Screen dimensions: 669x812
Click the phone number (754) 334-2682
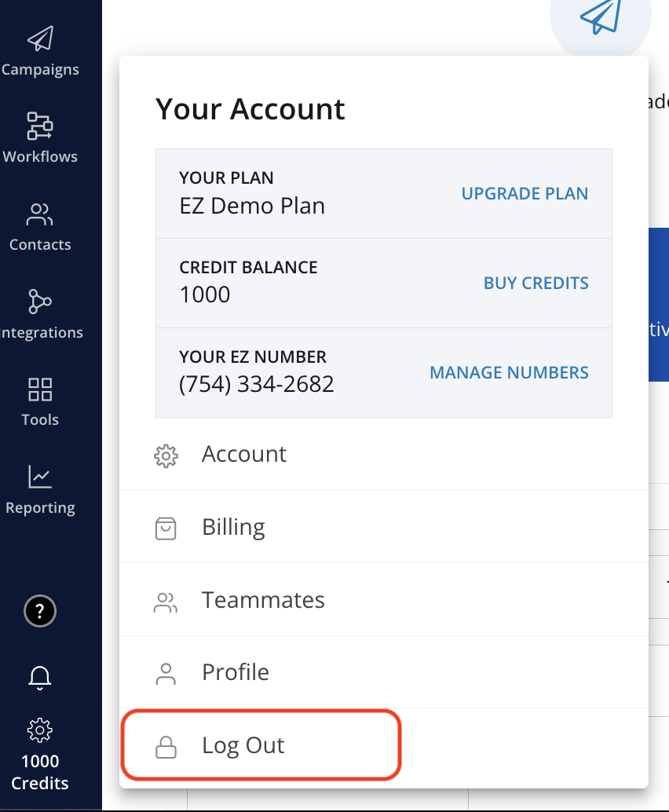[x=256, y=384]
